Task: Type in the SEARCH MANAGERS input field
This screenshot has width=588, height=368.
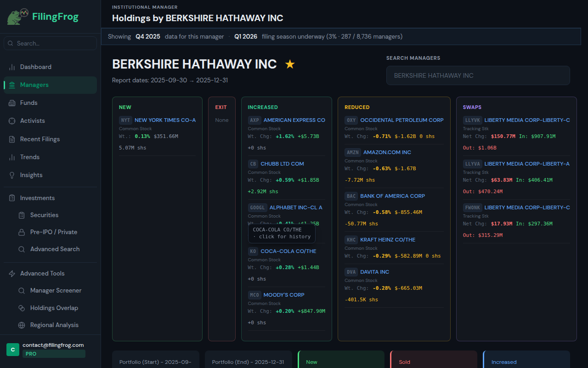Action: 478,75
